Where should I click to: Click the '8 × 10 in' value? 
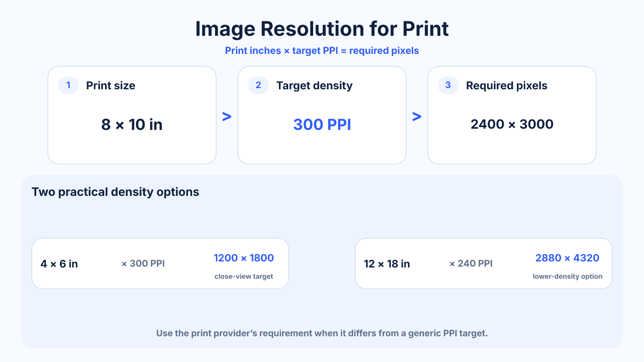(x=132, y=125)
